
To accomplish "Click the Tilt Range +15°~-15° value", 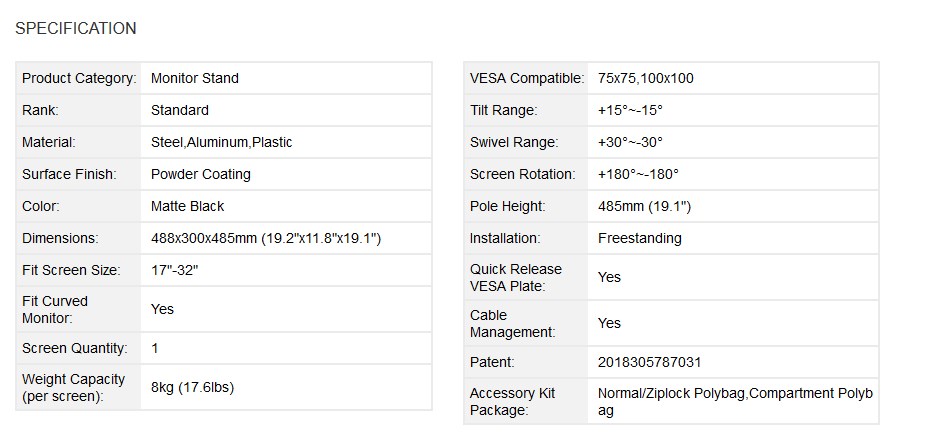I will click(630, 110).
